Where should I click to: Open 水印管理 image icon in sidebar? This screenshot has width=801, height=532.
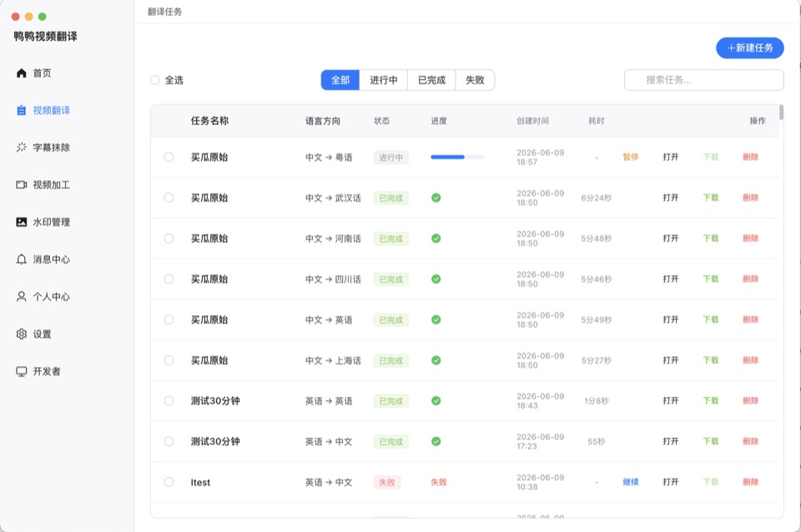click(x=22, y=222)
